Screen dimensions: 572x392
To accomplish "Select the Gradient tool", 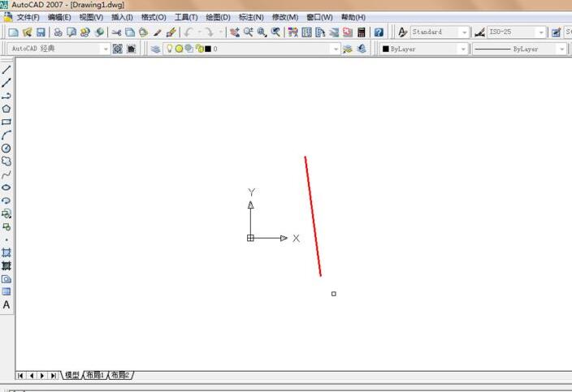I will [6, 265].
